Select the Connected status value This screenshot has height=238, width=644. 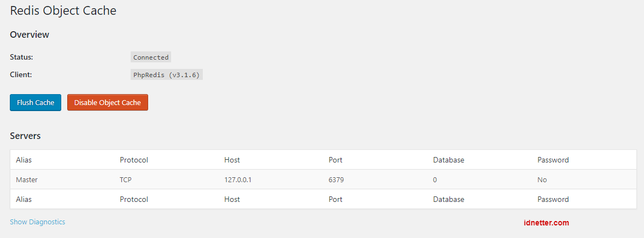tap(151, 57)
